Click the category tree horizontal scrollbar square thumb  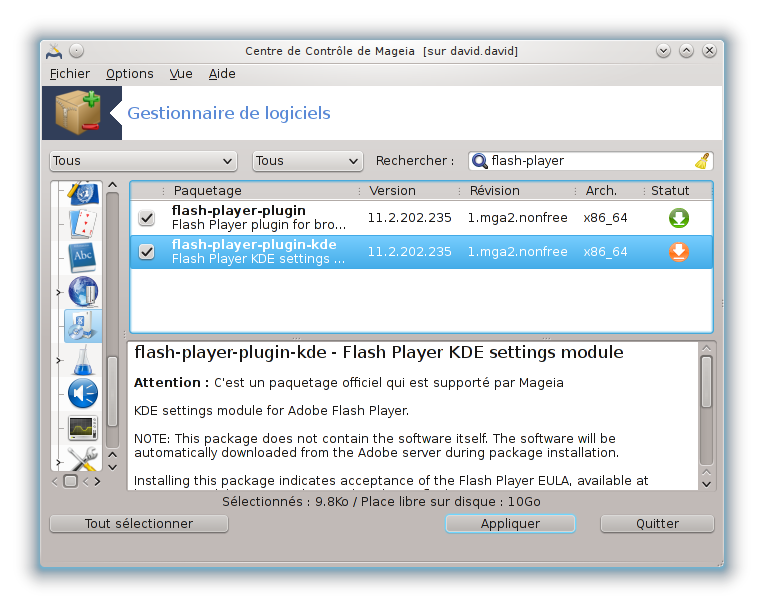click(71, 481)
